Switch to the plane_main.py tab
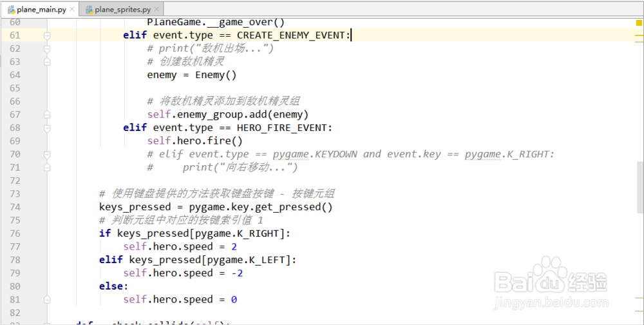 (39, 10)
